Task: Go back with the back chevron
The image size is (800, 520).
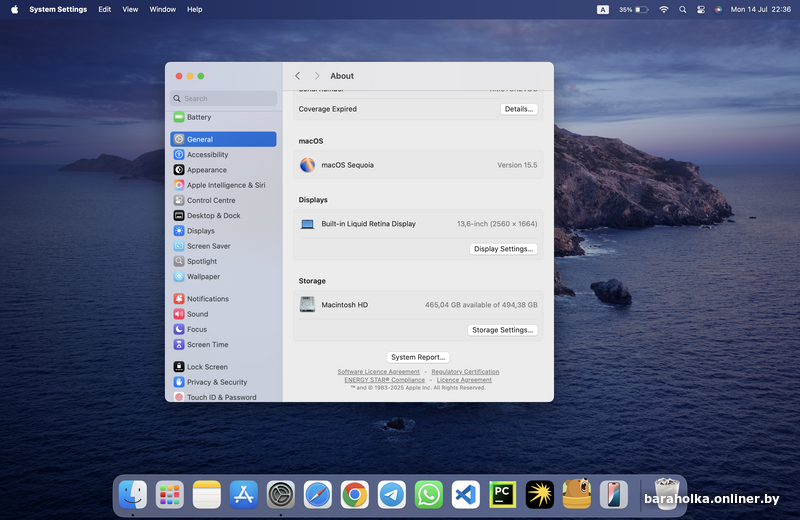Action: pos(297,76)
